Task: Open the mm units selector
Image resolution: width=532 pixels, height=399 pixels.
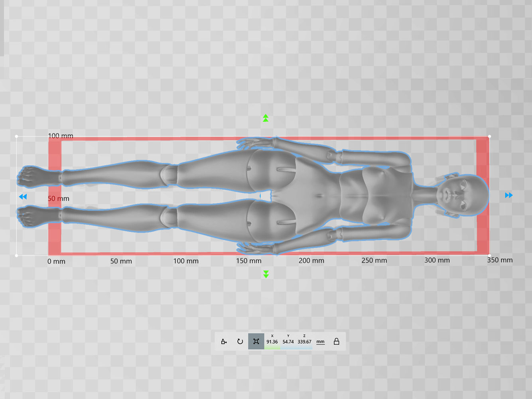Action: click(320, 342)
